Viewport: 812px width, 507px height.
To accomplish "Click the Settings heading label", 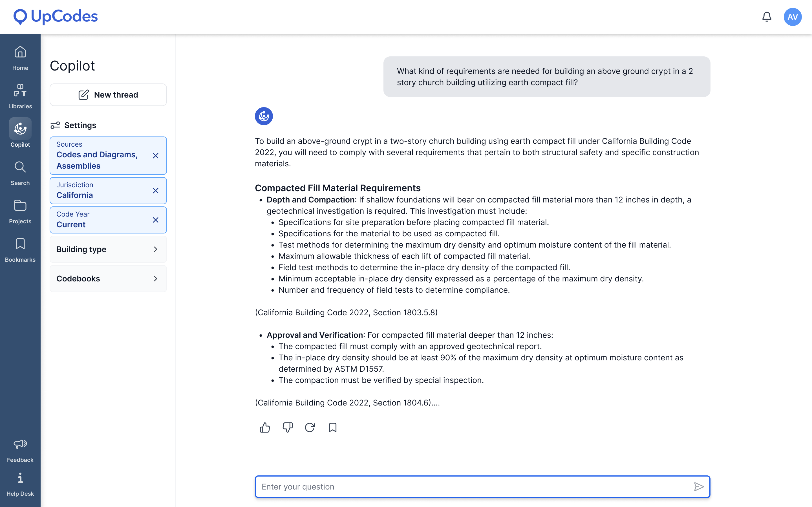I will pos(80,125).
